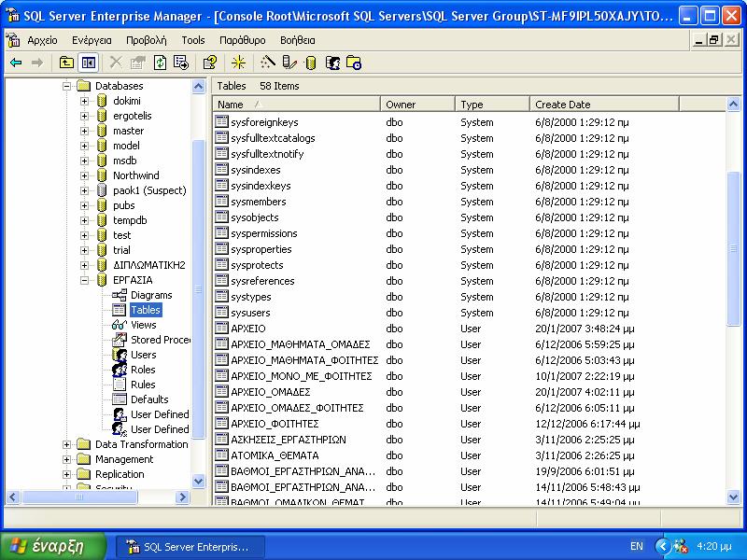This screenshot has width=747, height=560.
Task: Click the table list scroll down arrow
Action: pyautogui.click(x=734, y=497)
